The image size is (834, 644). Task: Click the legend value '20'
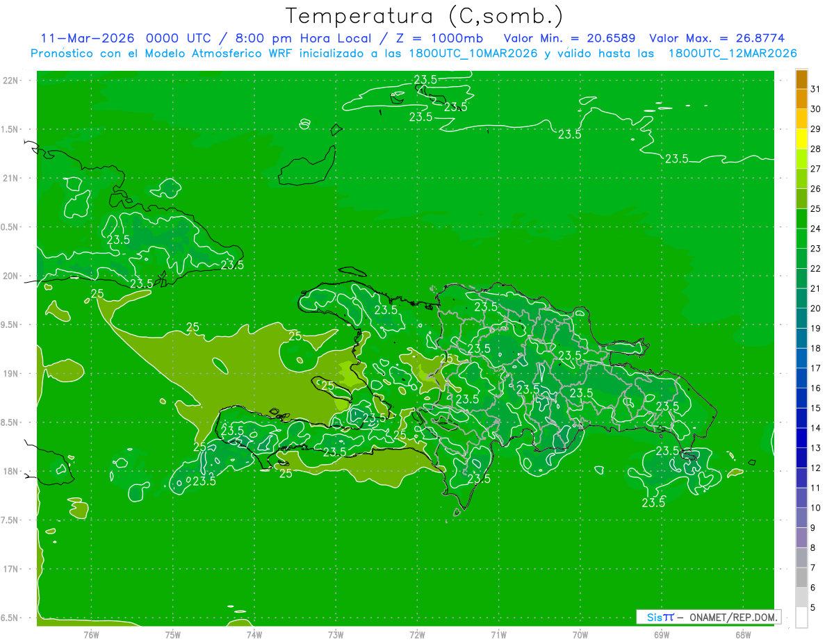[816, 308]
